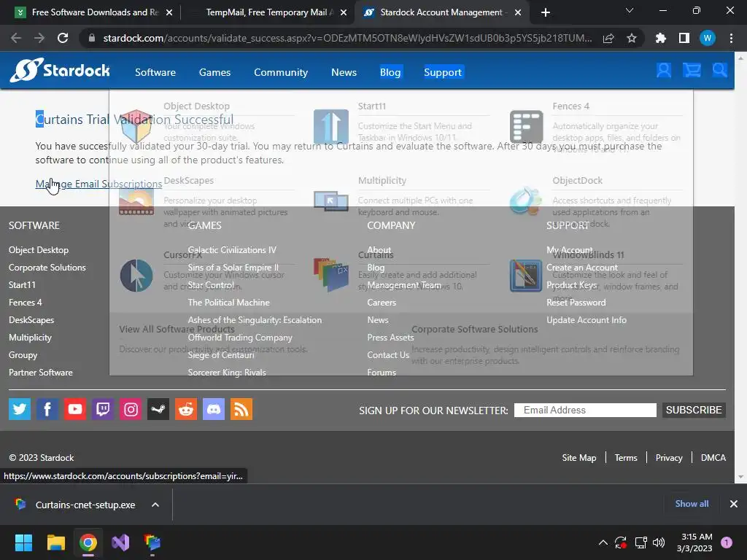Screen dimensions: 747x560
Task: Open a new Chrome tab
Action: click(x=546, y=12)
